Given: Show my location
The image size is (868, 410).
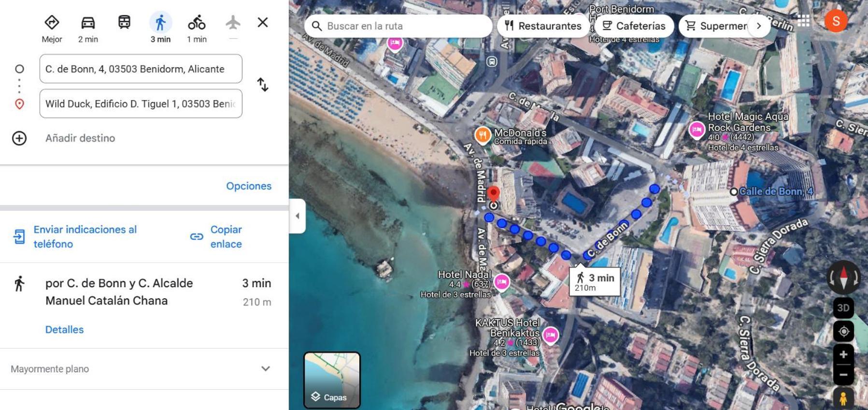Looking at the screenshot, I should coord(843,332).
